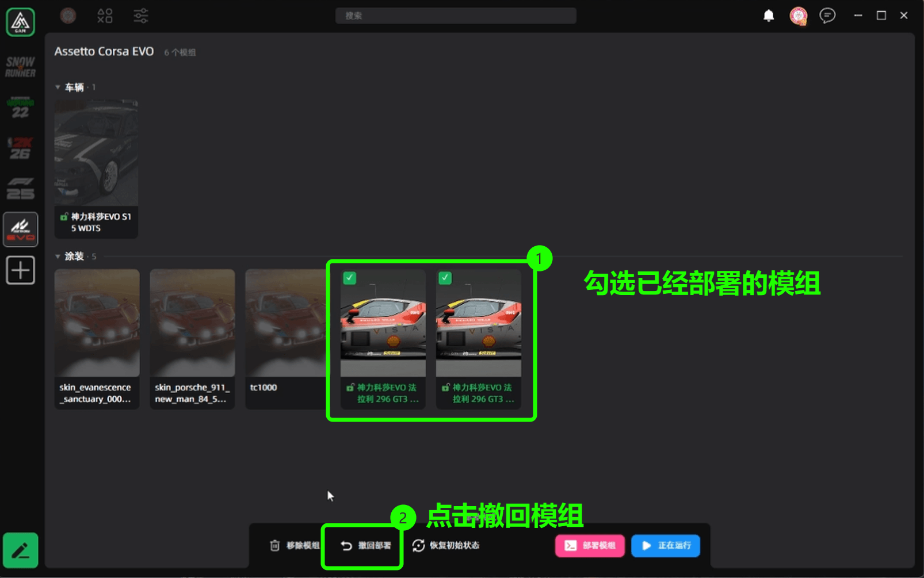Open the sliders settings icon
This screenshot has height=578, width=924.
click(141, 16)
